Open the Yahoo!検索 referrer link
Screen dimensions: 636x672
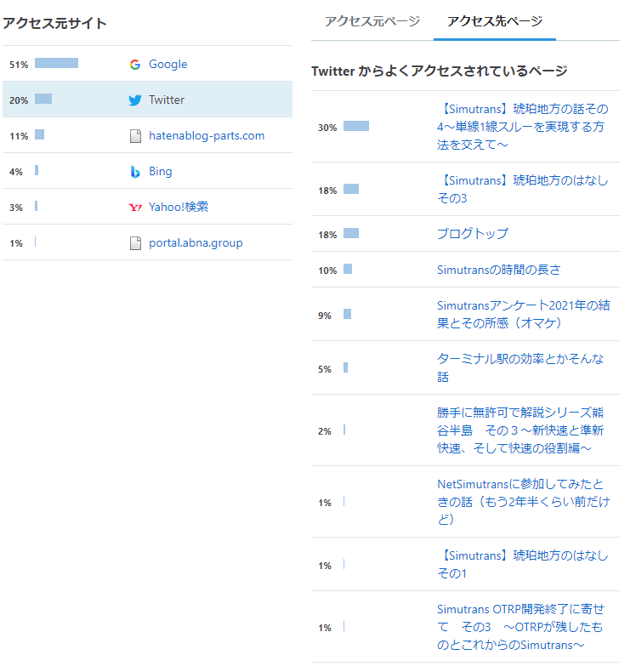179,207
